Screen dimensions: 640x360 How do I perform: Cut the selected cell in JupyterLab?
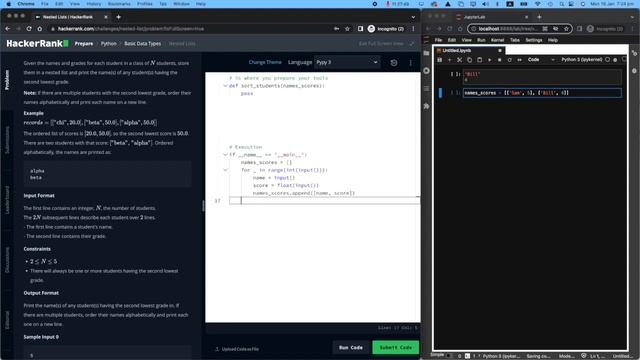click(460, 60)
